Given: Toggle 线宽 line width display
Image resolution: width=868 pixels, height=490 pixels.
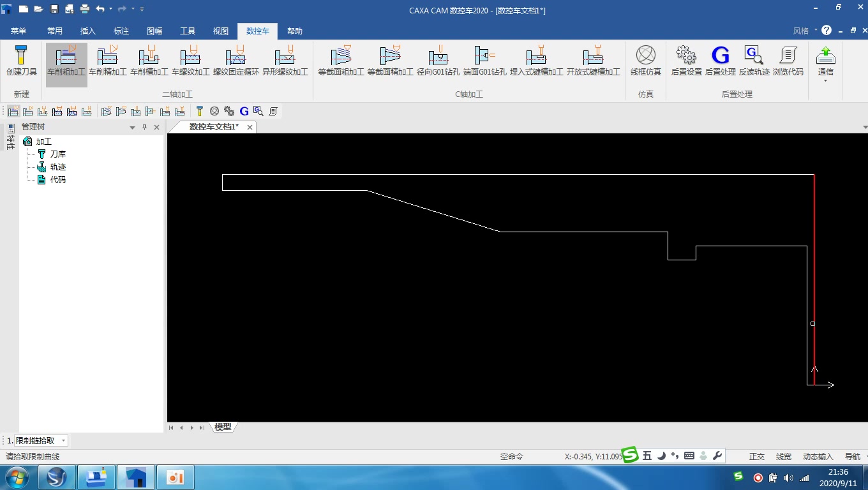Looking at the screenshot, I should pyautogui.click(x=784, y=457).
